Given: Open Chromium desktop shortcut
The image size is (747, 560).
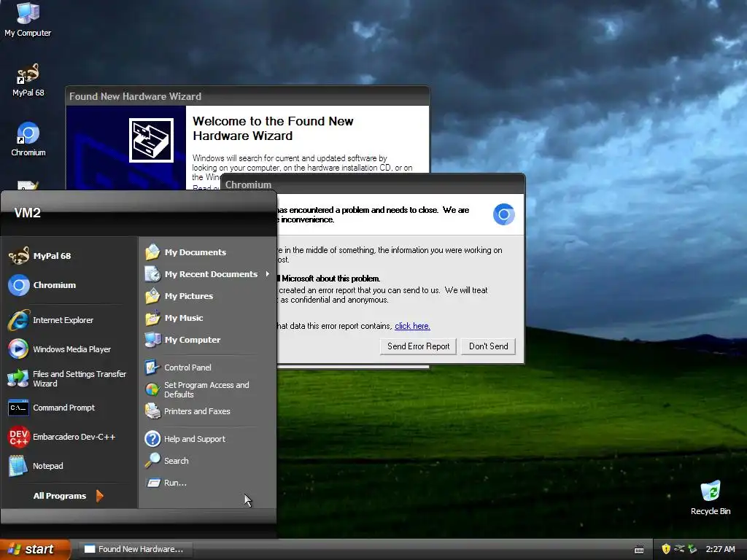Looking at the screenshot, I should 28,139.
